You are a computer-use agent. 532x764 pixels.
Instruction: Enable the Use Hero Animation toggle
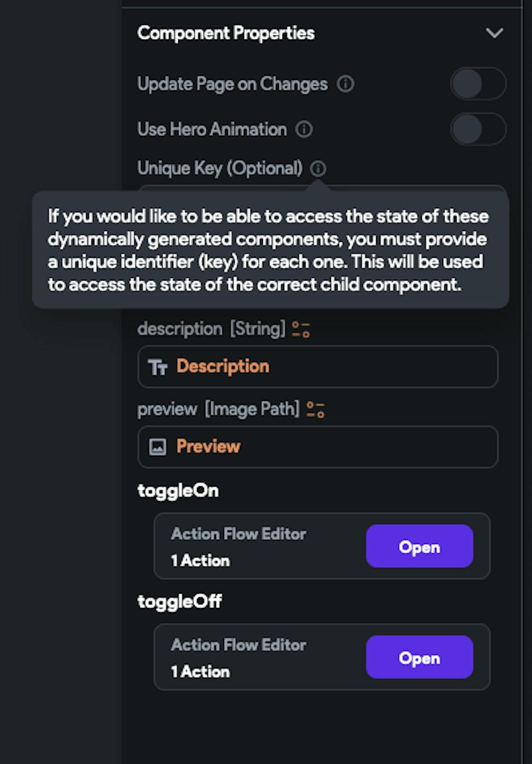click(x=478, y=129)
